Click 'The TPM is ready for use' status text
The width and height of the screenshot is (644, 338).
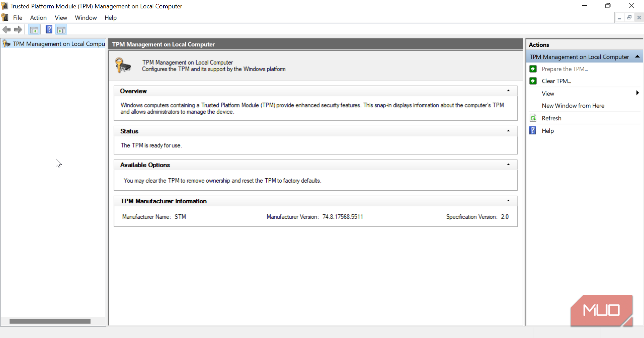tap(151, 145)
